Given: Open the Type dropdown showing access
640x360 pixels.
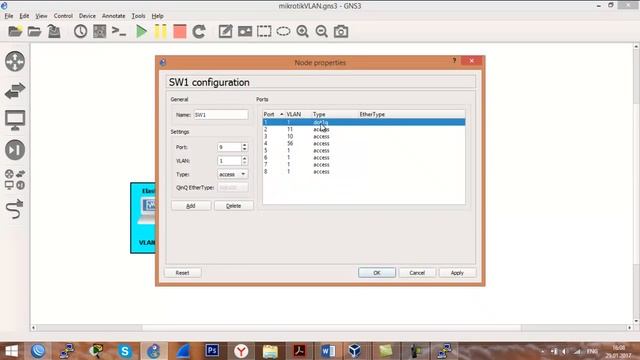Looking at the screenshot, I should click(233, 174).
